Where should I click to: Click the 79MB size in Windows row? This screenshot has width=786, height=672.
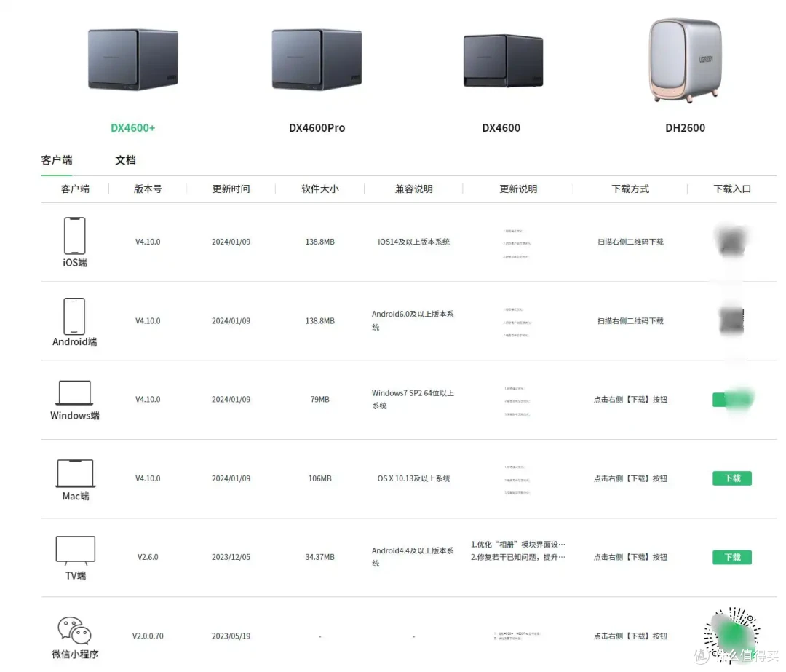click(319, 400)
